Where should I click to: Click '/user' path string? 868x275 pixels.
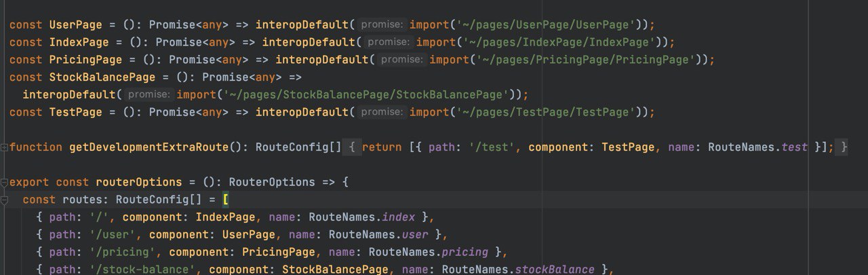(x=112, y=235)
